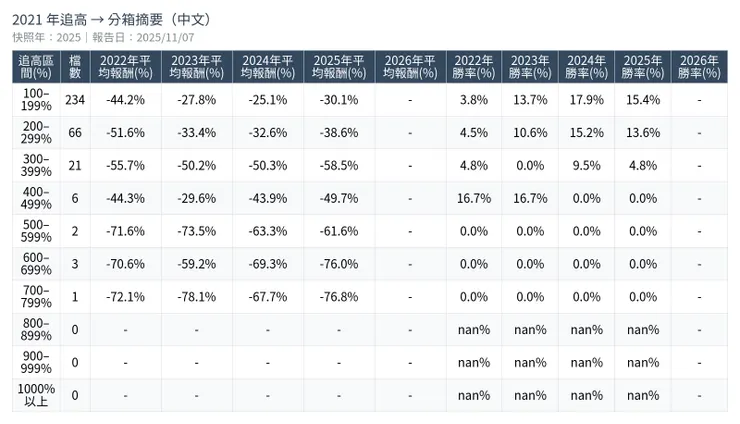The width and height of the screenshot is (740, 424).
Task: Select the -55.7% return cell
Action: [x=126, y=166]
